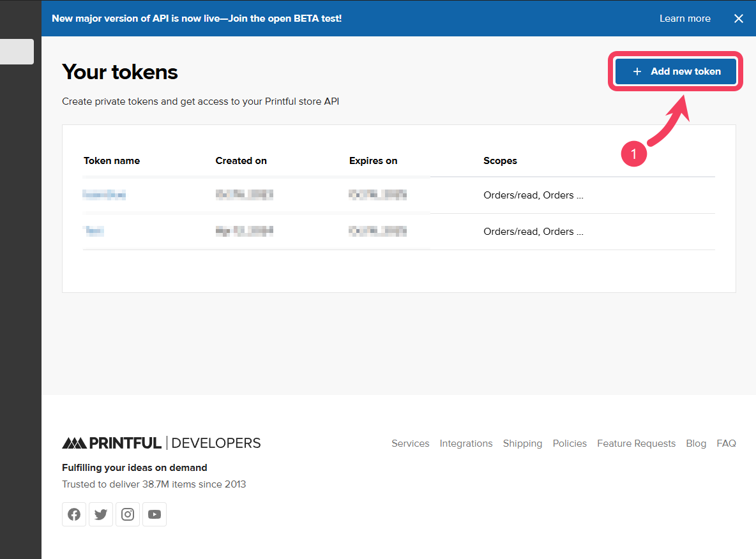Visit the Feature Requests footer link

[636, 443]
